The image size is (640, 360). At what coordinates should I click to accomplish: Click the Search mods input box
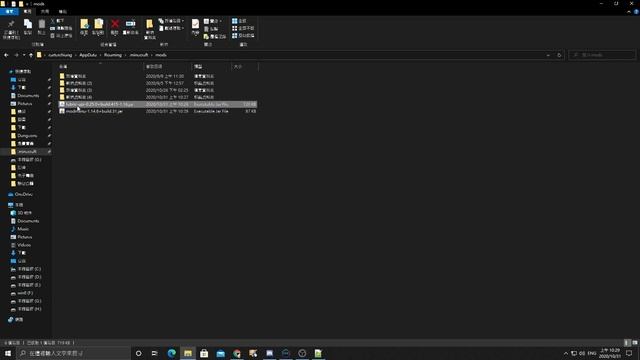(x=602, y=55)
